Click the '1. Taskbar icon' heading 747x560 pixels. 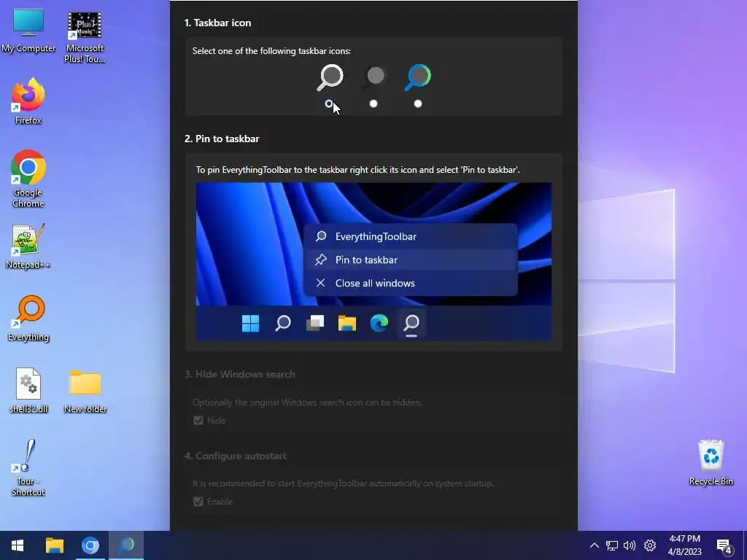click(217, 23)
